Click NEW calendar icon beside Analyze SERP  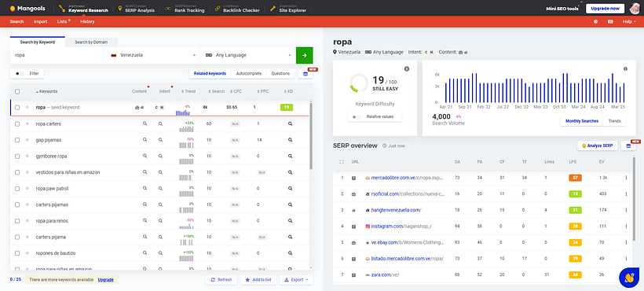coord(628,145)
